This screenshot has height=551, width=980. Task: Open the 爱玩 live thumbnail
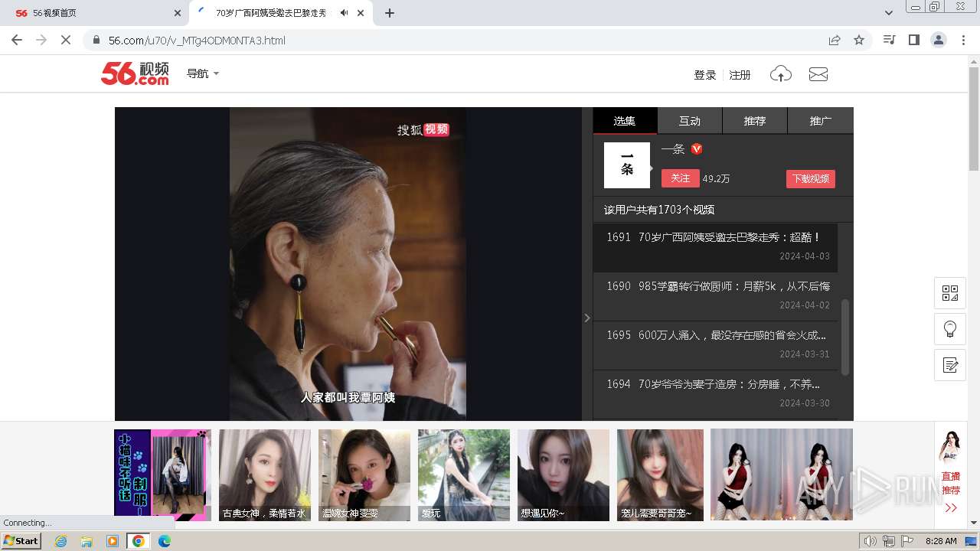tap(464, 475)
